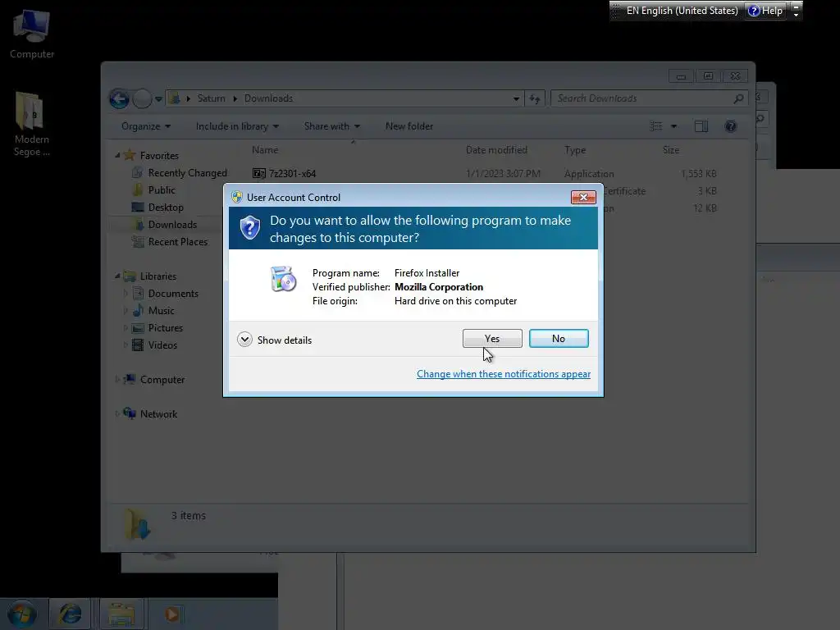Select Public in Favorites
This screenshot has height=630, width=840.
tap(162, 190)
